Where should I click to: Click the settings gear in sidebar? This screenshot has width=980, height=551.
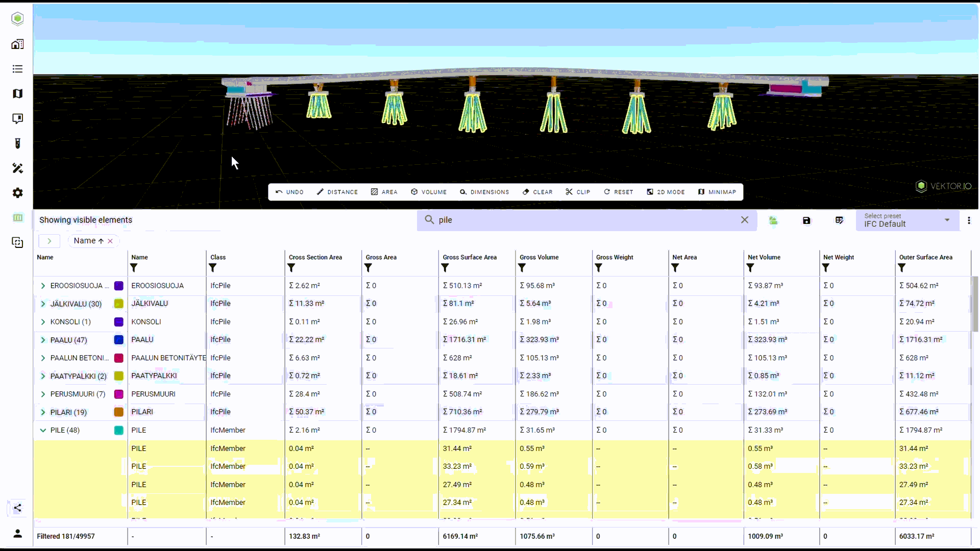click(17, 193)
